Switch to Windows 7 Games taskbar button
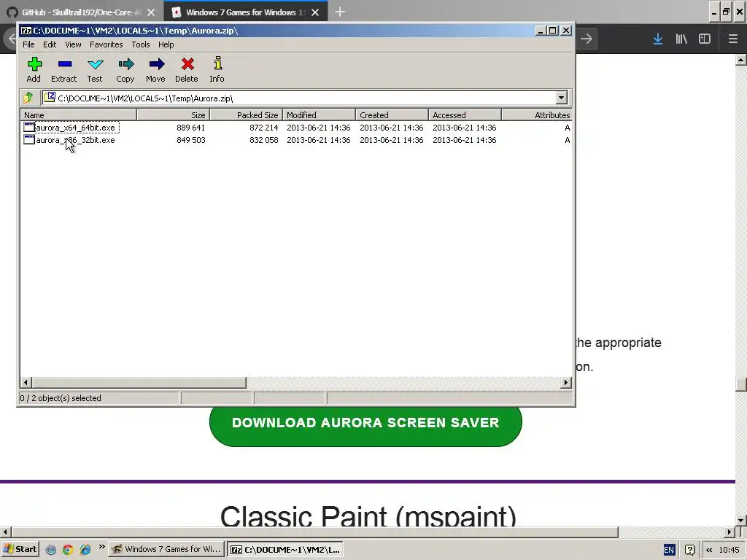Screen dimensions: 747x560 (x=166, y=550)
